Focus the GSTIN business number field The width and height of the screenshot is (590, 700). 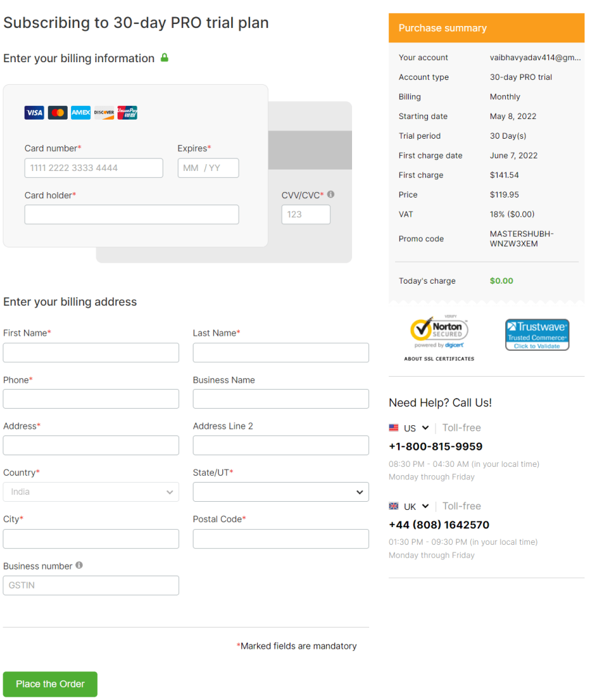coord(91,585)
